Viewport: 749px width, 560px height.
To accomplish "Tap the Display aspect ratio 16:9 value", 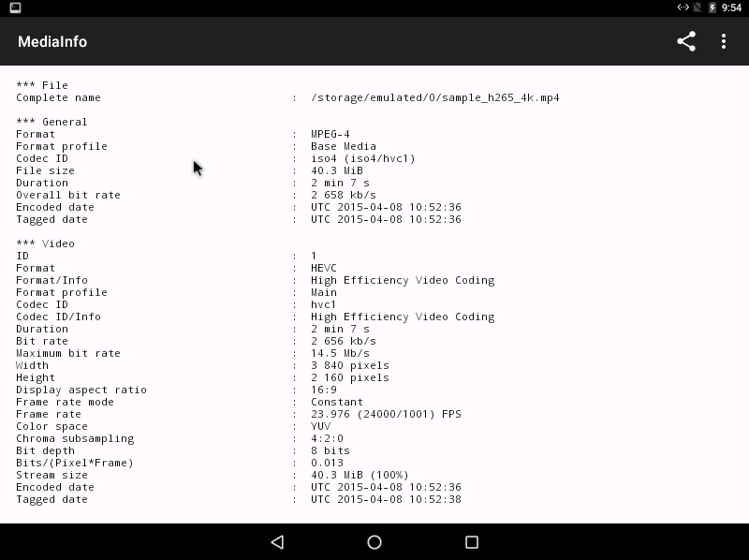I will 323,390.
